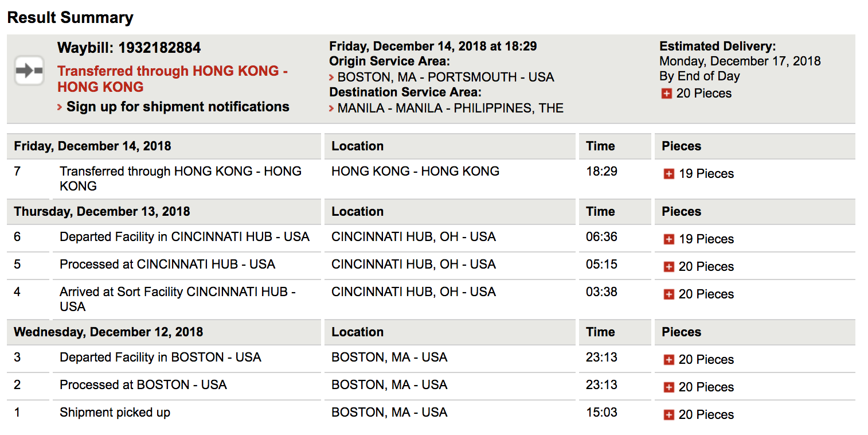The height and width of the screenshot is (435, 868).
Task: Expand pieces for Departed Cincinnati Hub row
Action: point(668,239)
